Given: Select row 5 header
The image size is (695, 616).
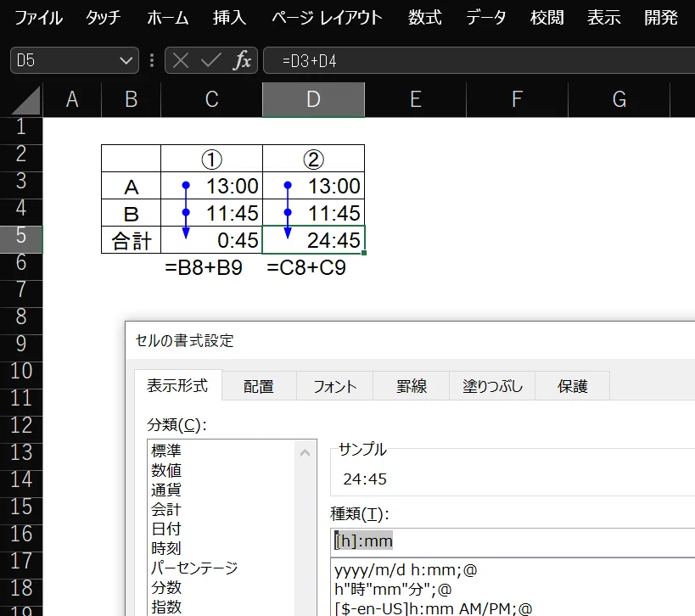Looking at the screenshot, I should [21, 239].
